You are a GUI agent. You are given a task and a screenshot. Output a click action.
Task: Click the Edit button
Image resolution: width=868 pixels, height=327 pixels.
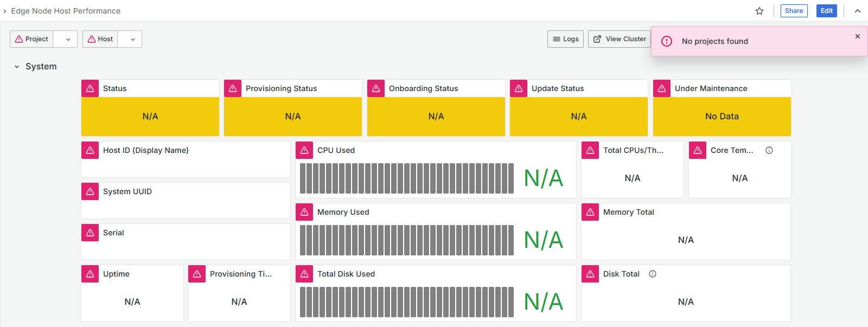pyautogui.click(x=826, y=11)
